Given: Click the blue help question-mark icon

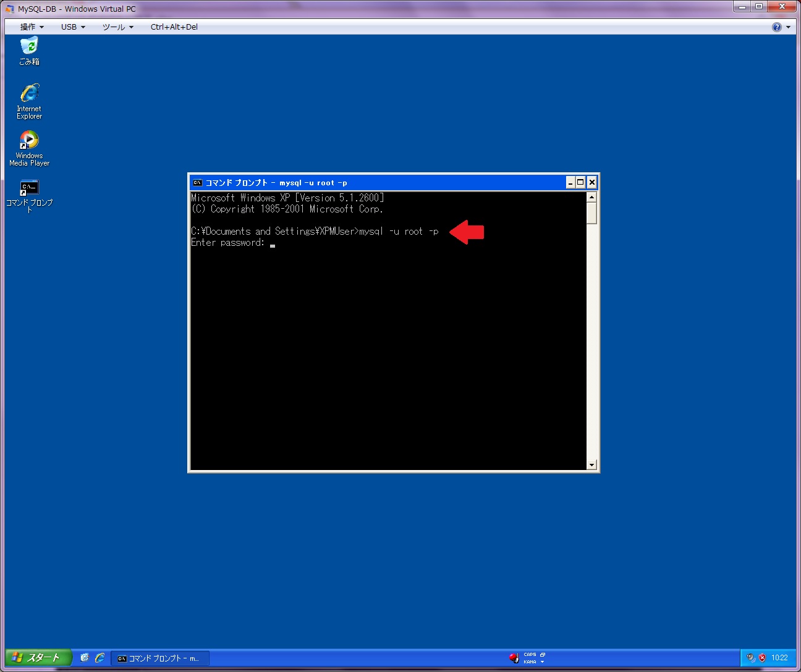Looking at the screenshot, I should point(777,27).
